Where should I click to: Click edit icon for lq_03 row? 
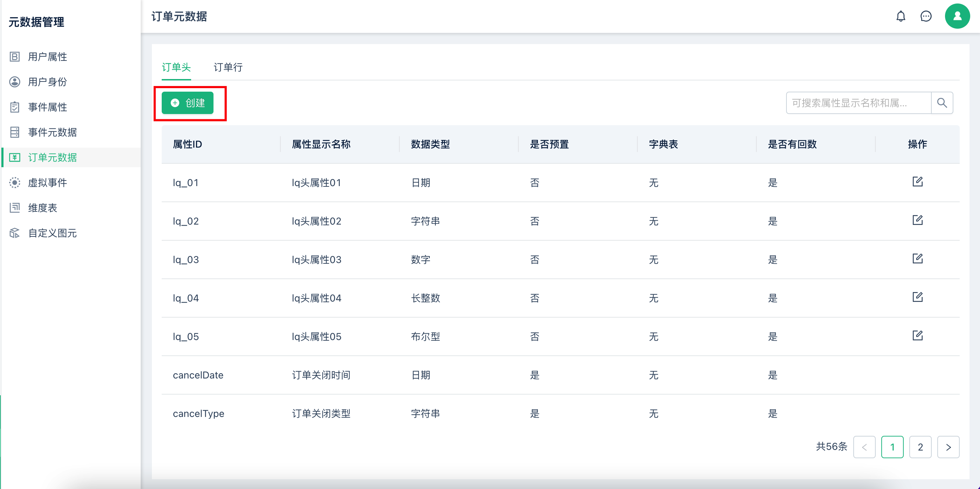coord(917,258)
